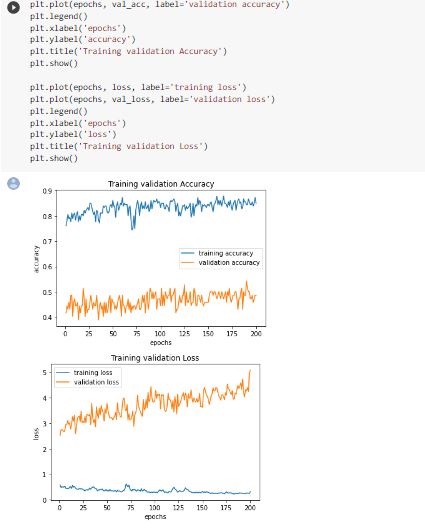Run the code cell with play button
425x529 pixels.
point(13,7)
